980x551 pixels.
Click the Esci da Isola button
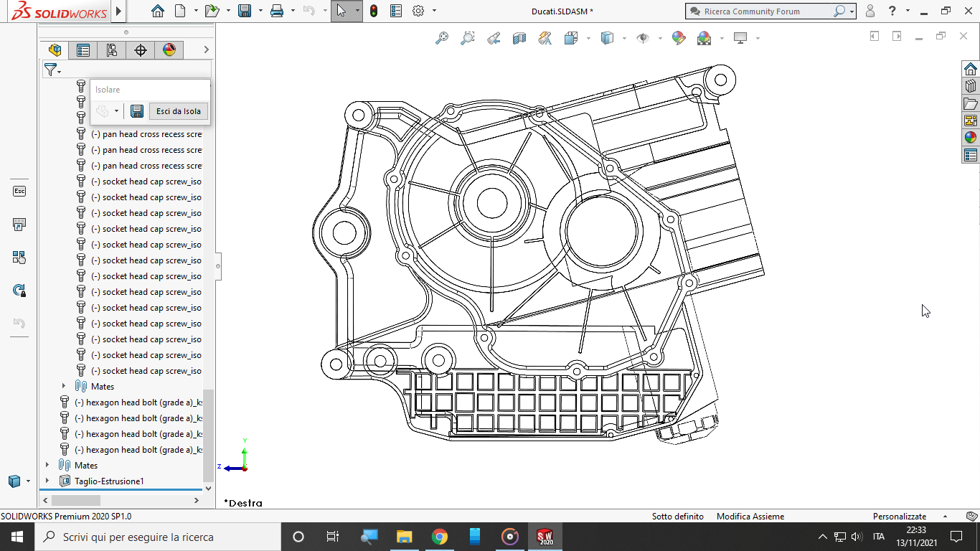179,111
